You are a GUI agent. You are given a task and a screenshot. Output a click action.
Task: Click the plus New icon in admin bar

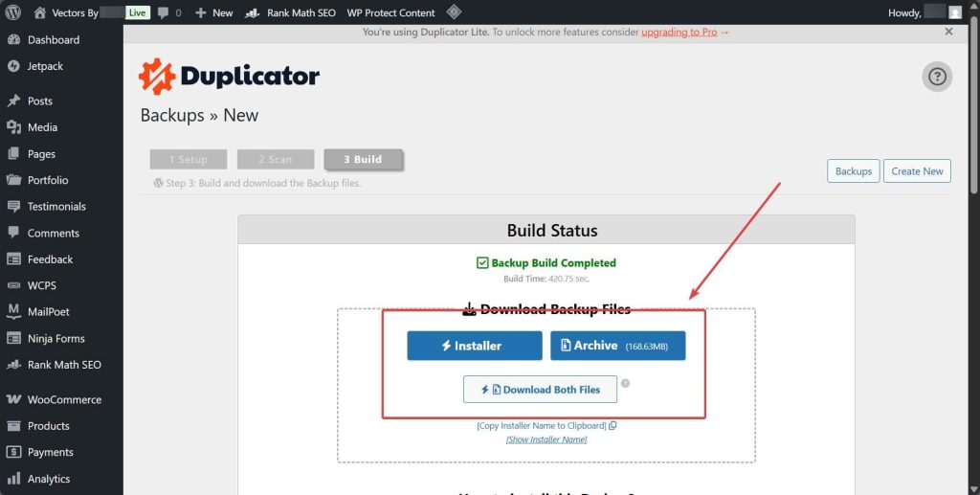click(x=201, y=12)
